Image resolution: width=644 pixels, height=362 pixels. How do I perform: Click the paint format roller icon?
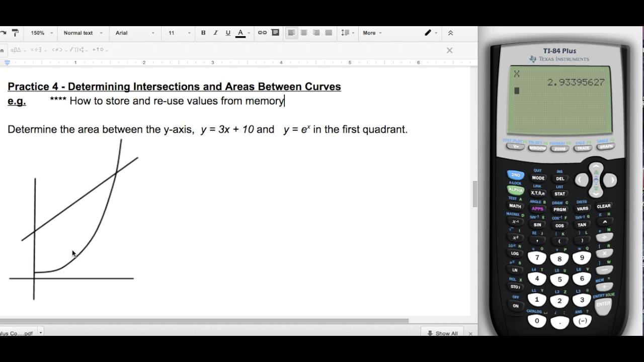pos(15,33)
